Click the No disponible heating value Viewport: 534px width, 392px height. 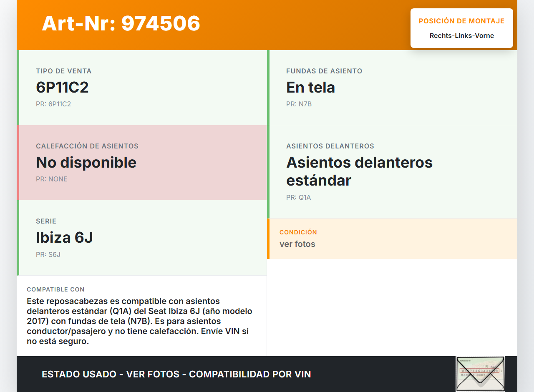coord(86,162)
